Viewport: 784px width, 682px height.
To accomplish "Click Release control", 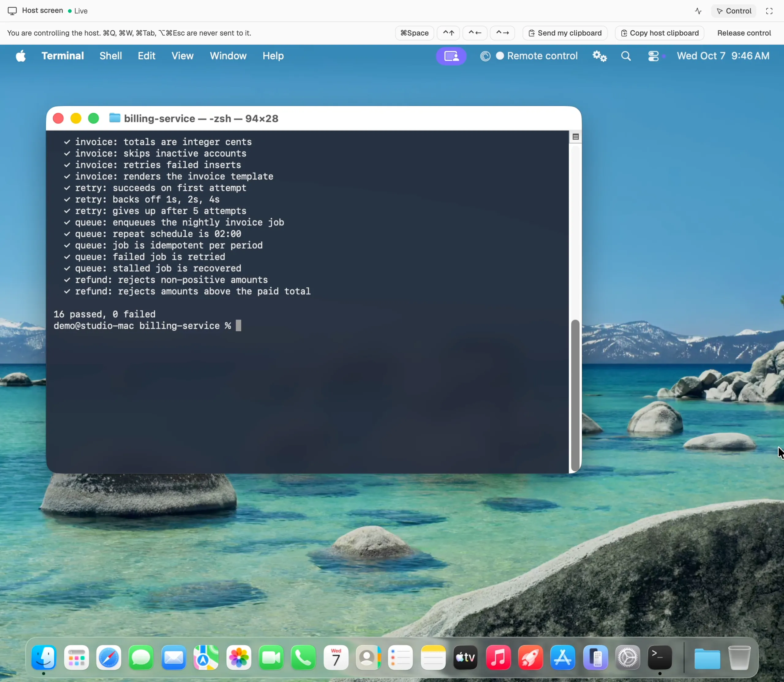I will click(x=744, y=33).
